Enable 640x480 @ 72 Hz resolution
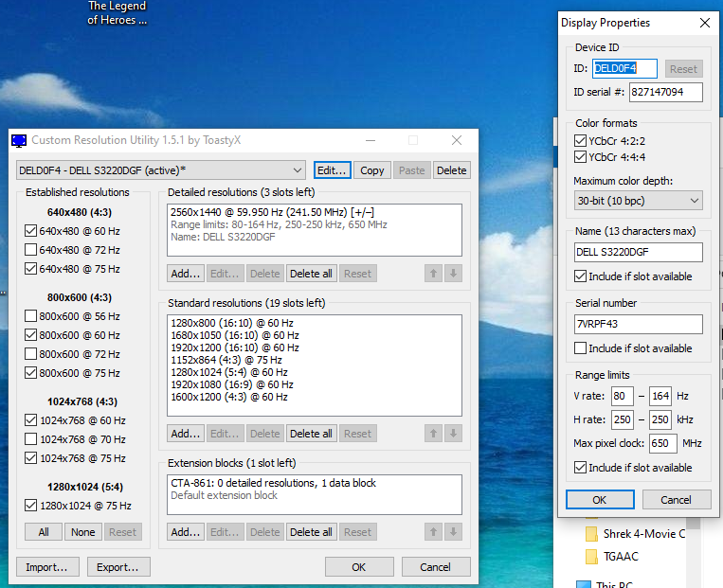723x588 pixels. tap(31, 250)
